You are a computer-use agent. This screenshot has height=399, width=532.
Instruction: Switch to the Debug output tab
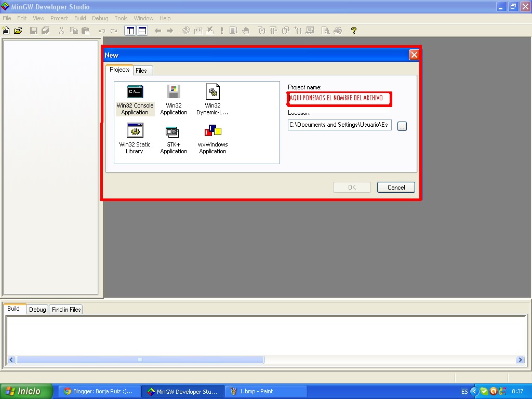[37, 310]
